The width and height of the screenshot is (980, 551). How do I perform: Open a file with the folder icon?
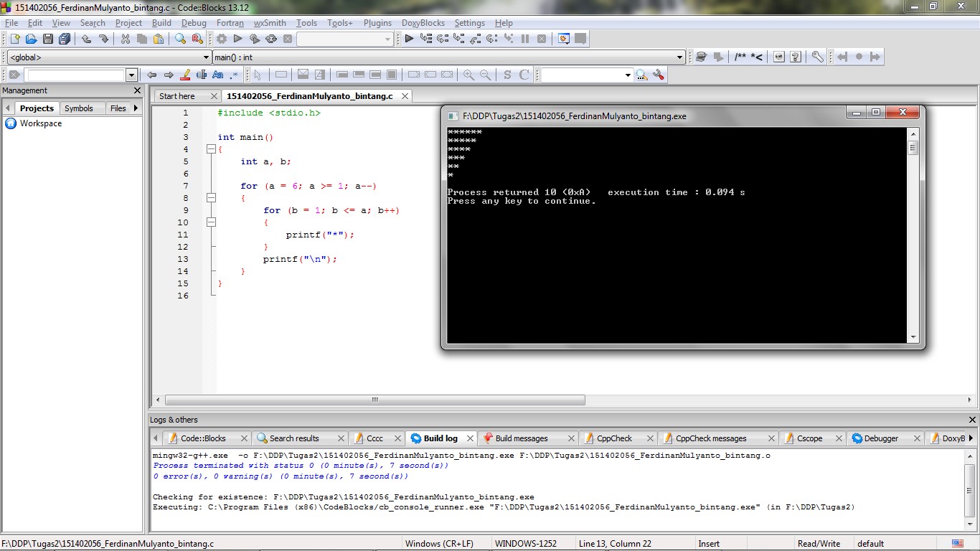coord(31,39)
